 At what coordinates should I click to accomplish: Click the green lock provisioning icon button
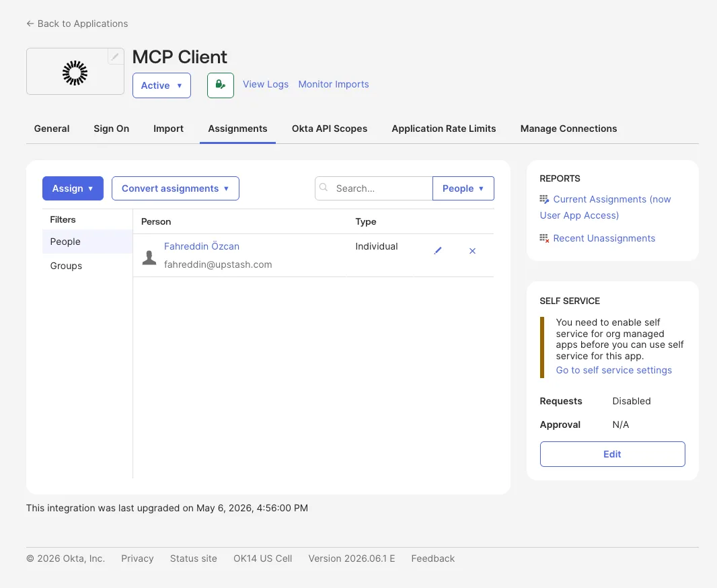click(x=221, y=85)
